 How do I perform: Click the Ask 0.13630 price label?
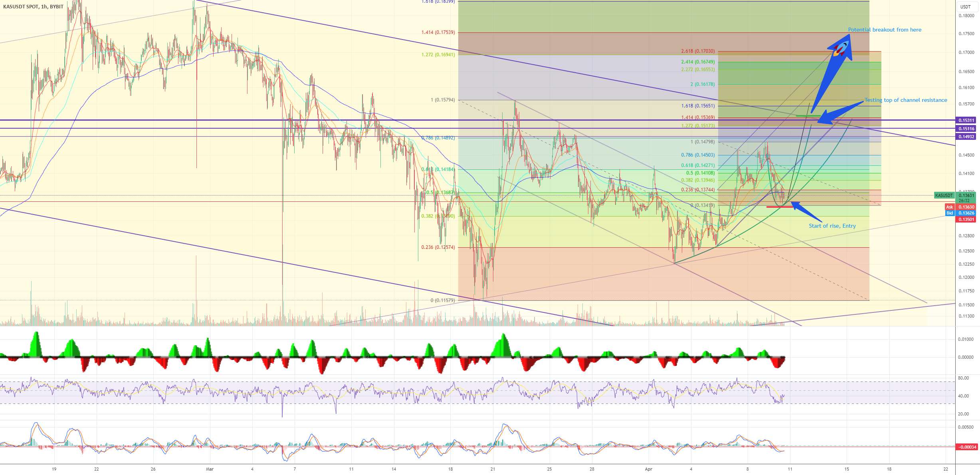click(960, 207)
